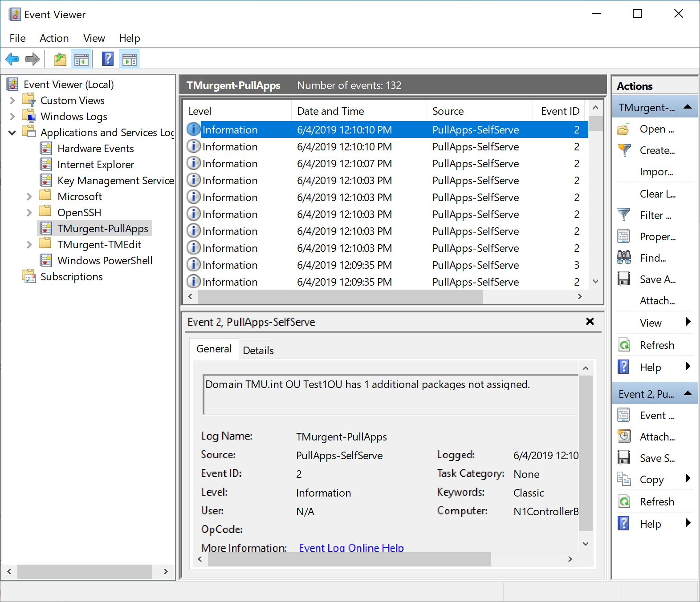Image resolution: width=700 pixels, height=602 pixels.
Task: Open the Event Log Online Help link
Action: click(x=351, y=547)
